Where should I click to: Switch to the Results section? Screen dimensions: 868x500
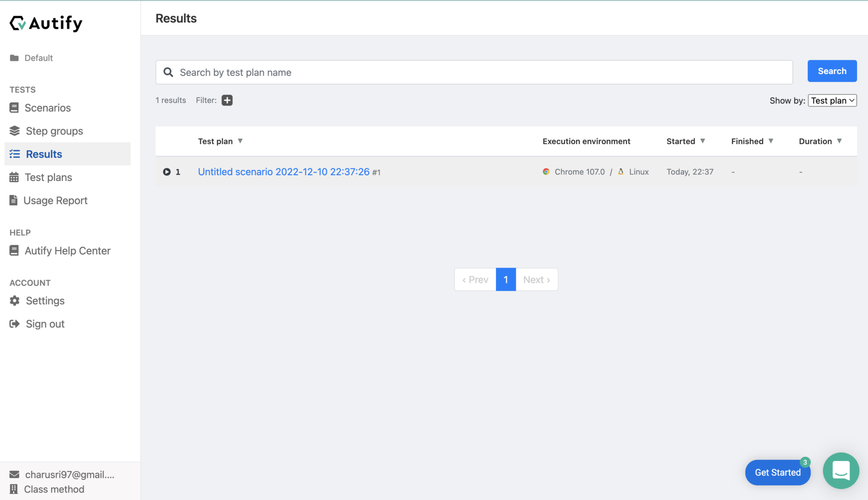coord(44,154)
